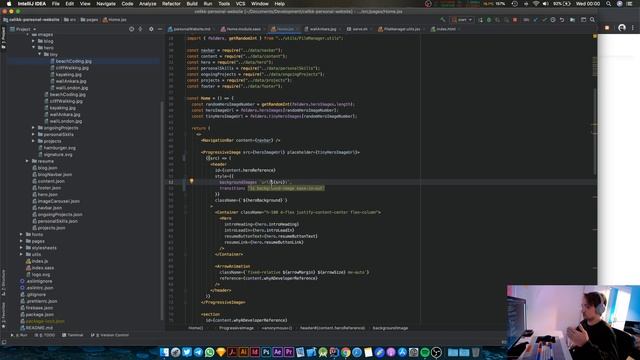Select beachCoding.jpg in the tiny folder
Image resolution: width=640 pixels, height=360 pixels.
click(73, 61)
